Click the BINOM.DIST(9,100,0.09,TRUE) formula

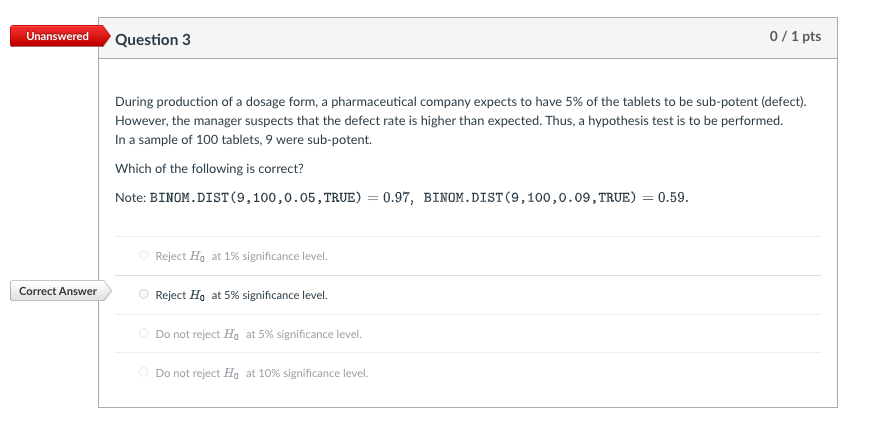coord(529,197)
